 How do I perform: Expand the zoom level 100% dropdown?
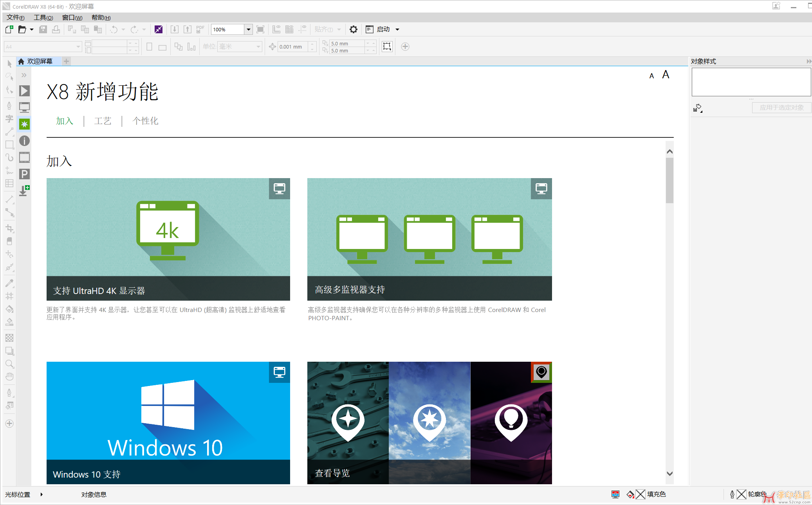[x=248, y=29]
